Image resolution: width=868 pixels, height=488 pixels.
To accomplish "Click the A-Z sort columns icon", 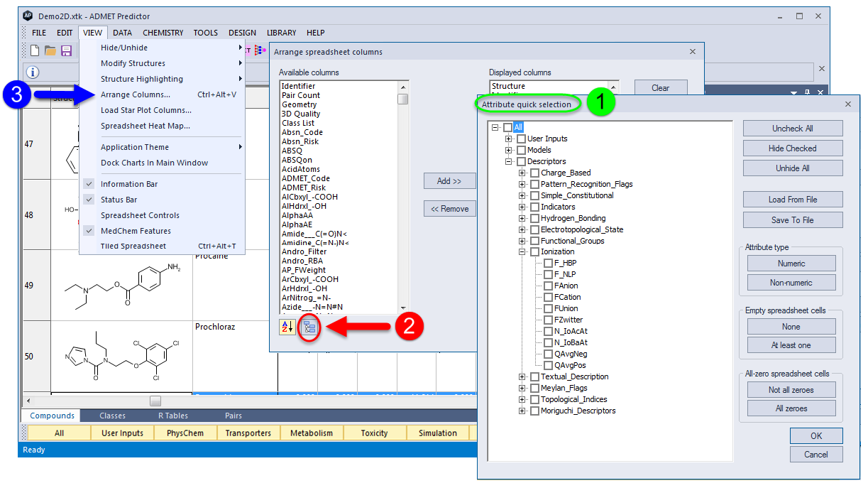I will click(x=287, y=327).
